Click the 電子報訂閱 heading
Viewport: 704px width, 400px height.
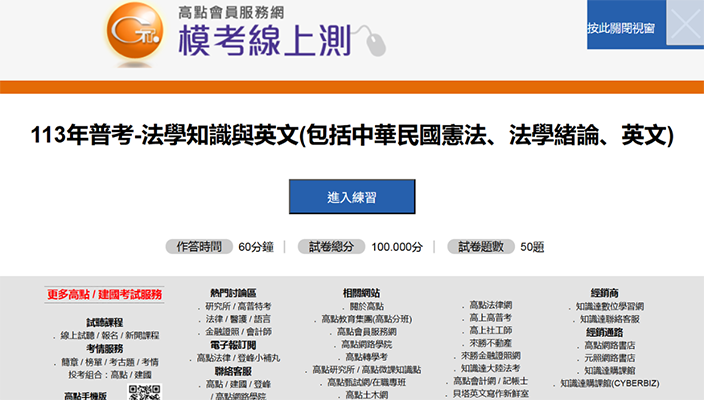[x=233, y=345]
